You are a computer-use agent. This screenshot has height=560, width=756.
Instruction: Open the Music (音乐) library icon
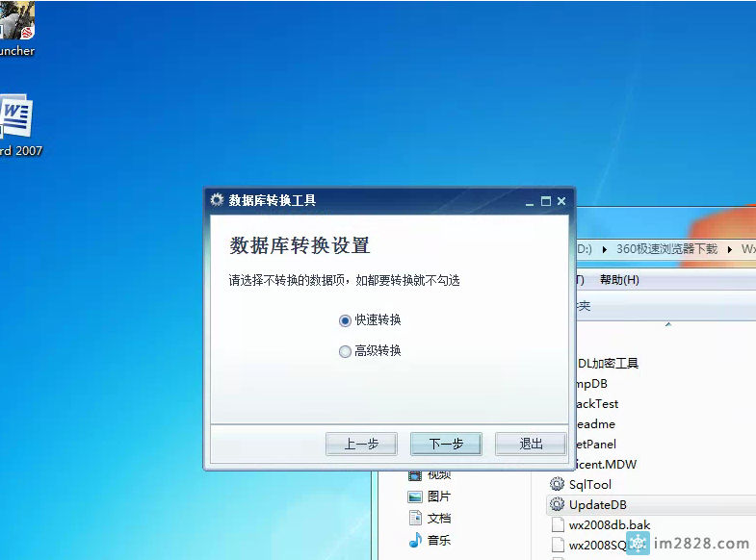[x=415, y=540]
